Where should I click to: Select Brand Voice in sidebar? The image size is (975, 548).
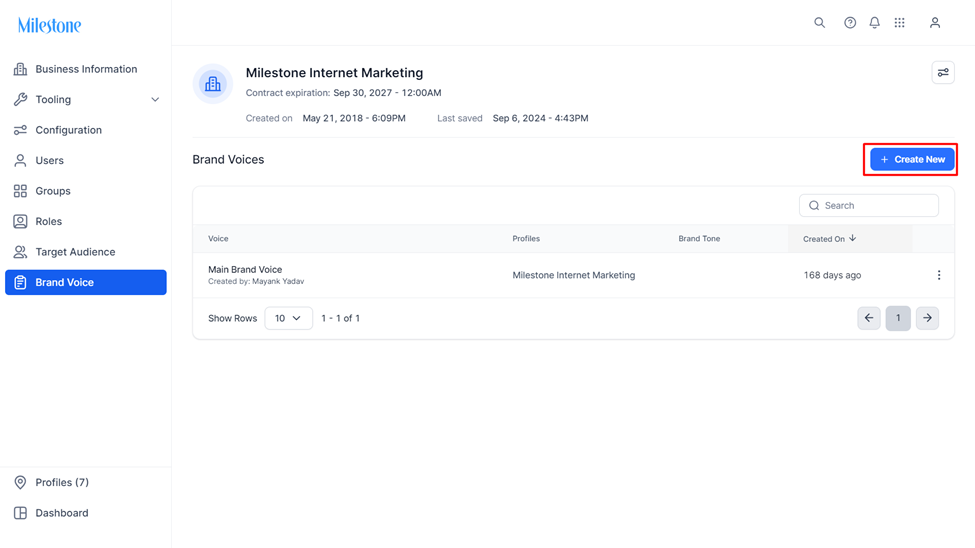(x=86, y=282)
